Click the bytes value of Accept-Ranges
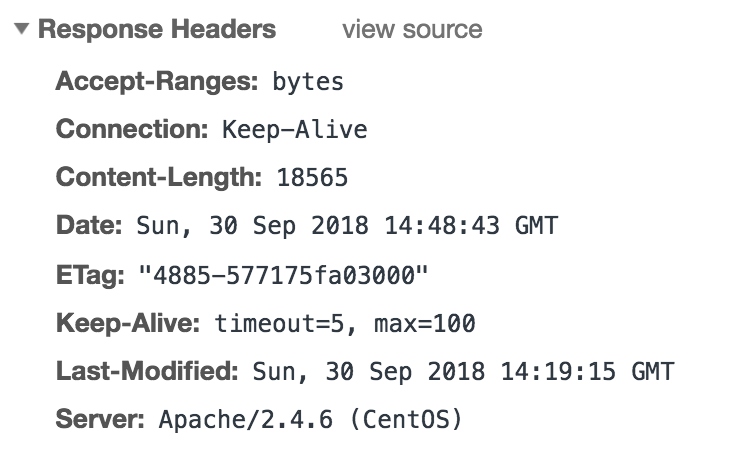 [x=307, y=82]
